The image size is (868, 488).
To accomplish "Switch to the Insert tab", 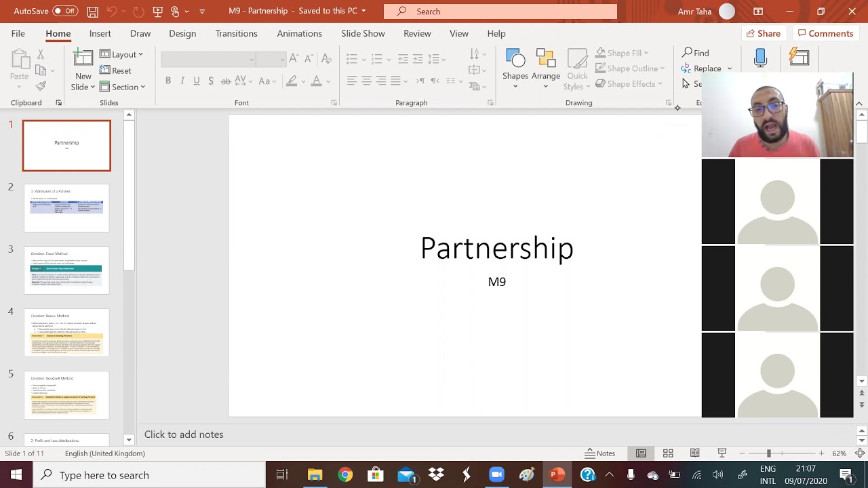I will 100,33.
